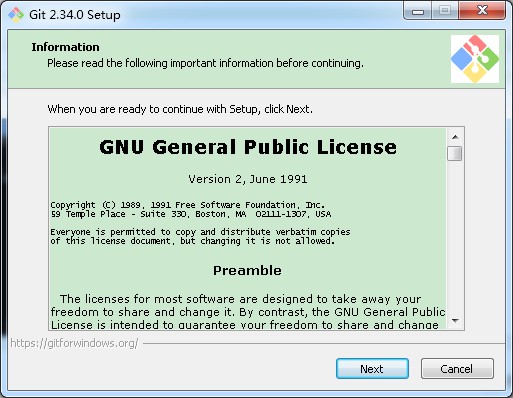Click the GNU General Public License heading
The width and height of the screenshot is (513, 398).
click(248, 147)
